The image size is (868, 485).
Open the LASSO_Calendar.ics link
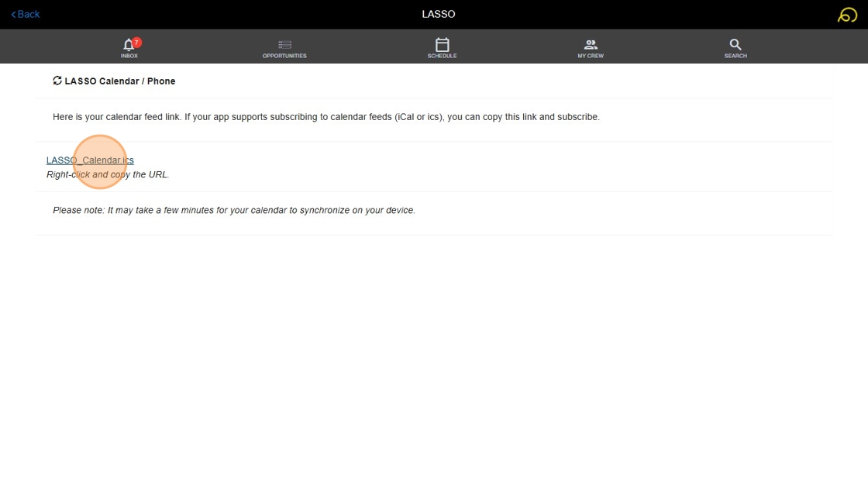point(90,160)
